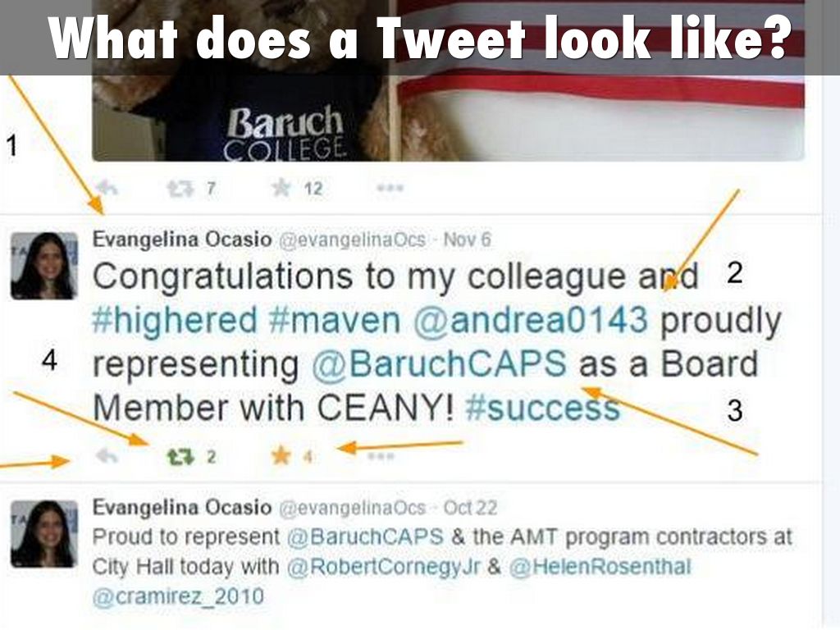The height and width of the screenshot is (630, 840).
Task: Open more options dots under Congratulations tweet
Action: pos(381,456)
